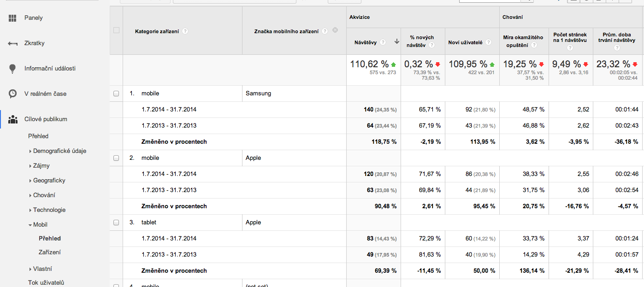Screen dimensions: 644x287
Task: Open Zařízení under Mobil
Action: [x=50, y=252]
